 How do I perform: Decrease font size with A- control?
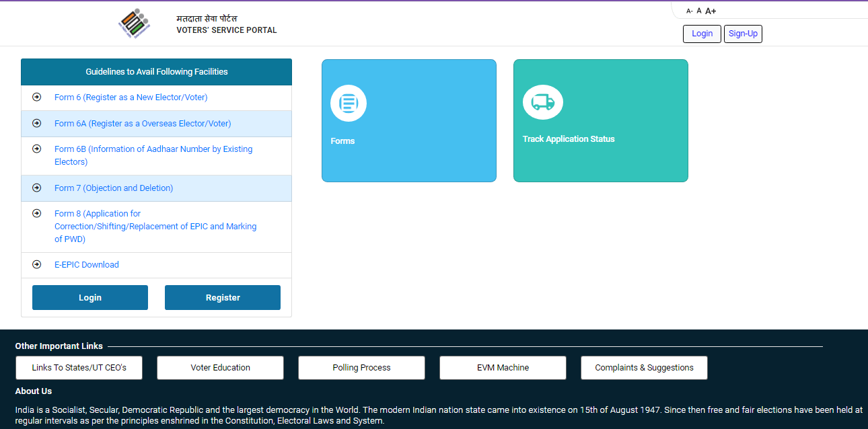(688, 10)
